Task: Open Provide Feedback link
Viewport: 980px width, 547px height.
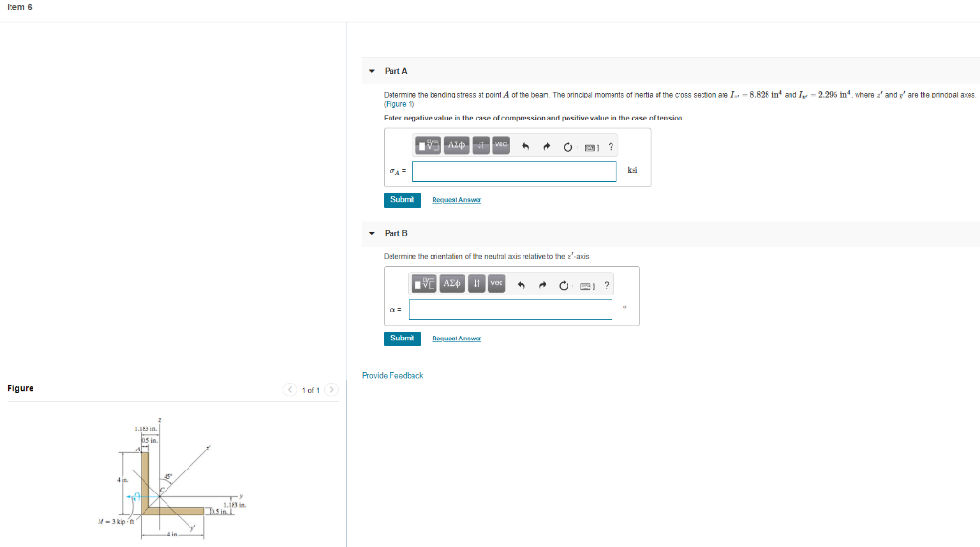Action: pos(392,375)
